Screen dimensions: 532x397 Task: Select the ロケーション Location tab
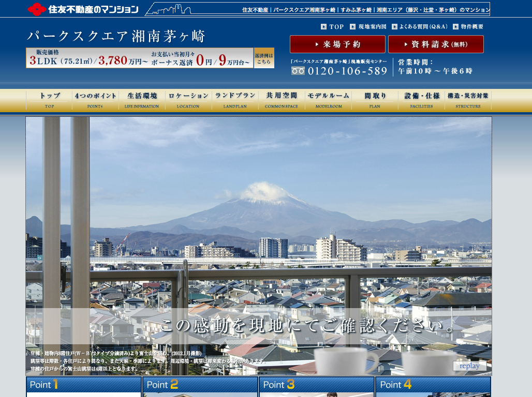click(188, 100)
